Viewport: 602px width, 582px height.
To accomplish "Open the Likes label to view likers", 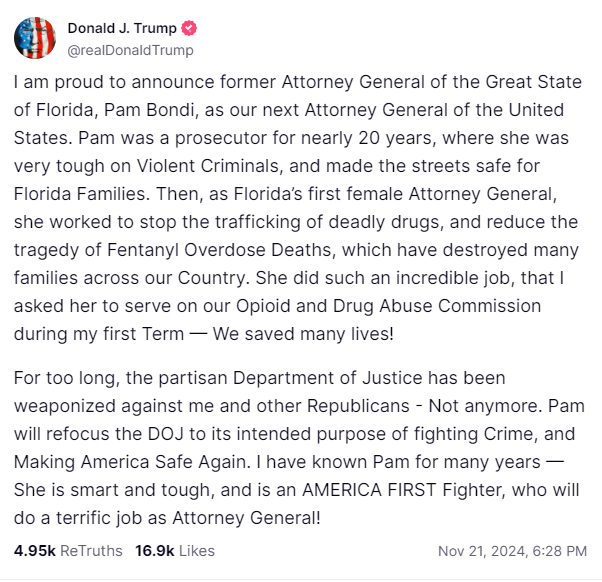I will [x=195, y=550].
